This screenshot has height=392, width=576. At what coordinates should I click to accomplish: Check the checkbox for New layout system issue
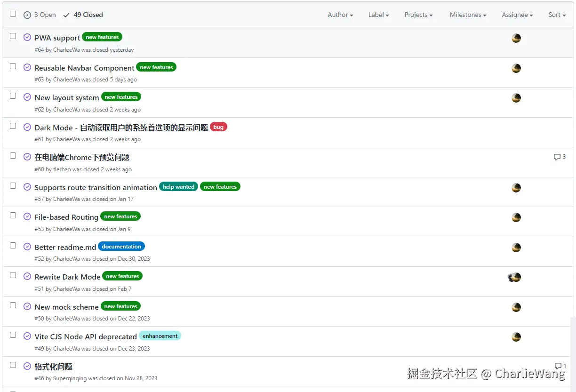pyautogui.click(x=13, y=96)
